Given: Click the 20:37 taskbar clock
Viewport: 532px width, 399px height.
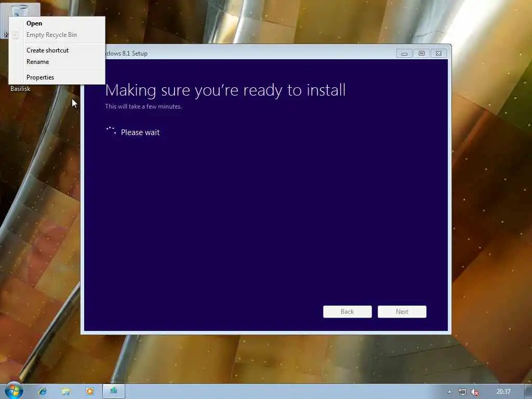Looking at the screenshot, I should [x=503, y=392].
